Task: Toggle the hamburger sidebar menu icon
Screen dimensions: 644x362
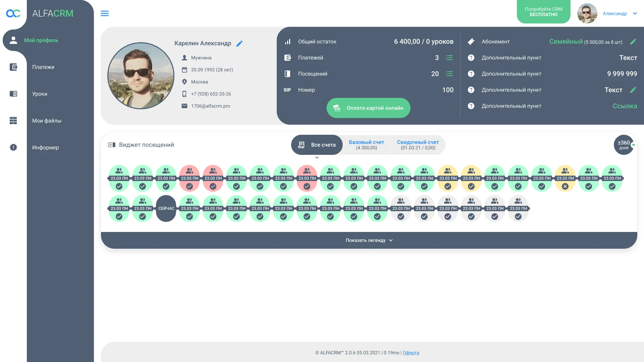Action: [105, 13]
